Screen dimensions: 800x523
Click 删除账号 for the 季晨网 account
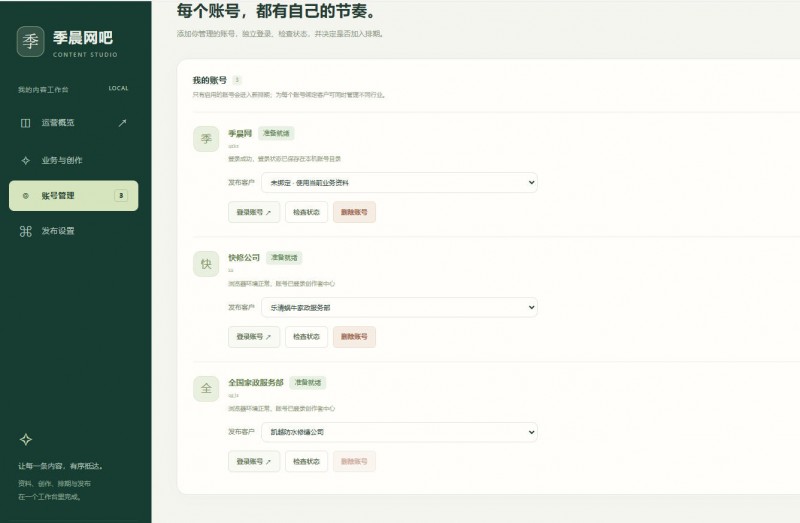coord(354,212)
